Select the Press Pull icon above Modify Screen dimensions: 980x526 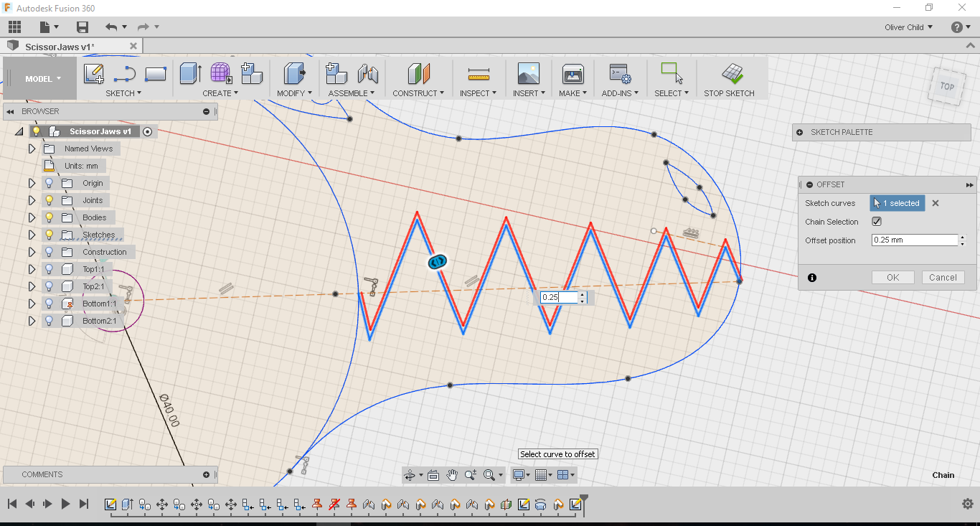click(294, 73)
